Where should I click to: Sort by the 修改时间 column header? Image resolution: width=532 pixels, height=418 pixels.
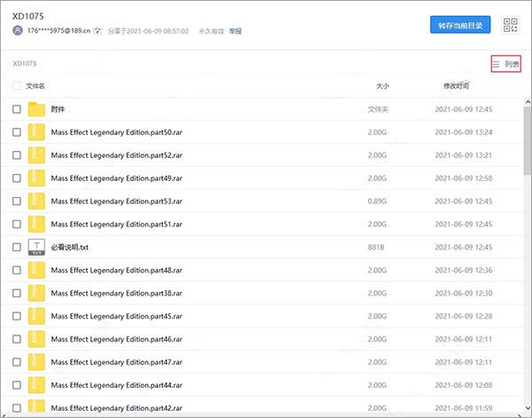click(458, 86)
